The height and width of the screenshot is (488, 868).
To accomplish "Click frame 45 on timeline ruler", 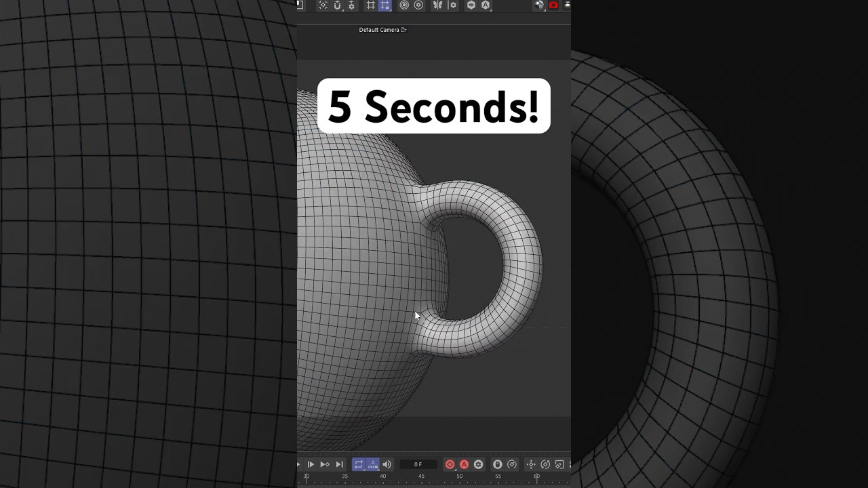I will coord(421,476).
